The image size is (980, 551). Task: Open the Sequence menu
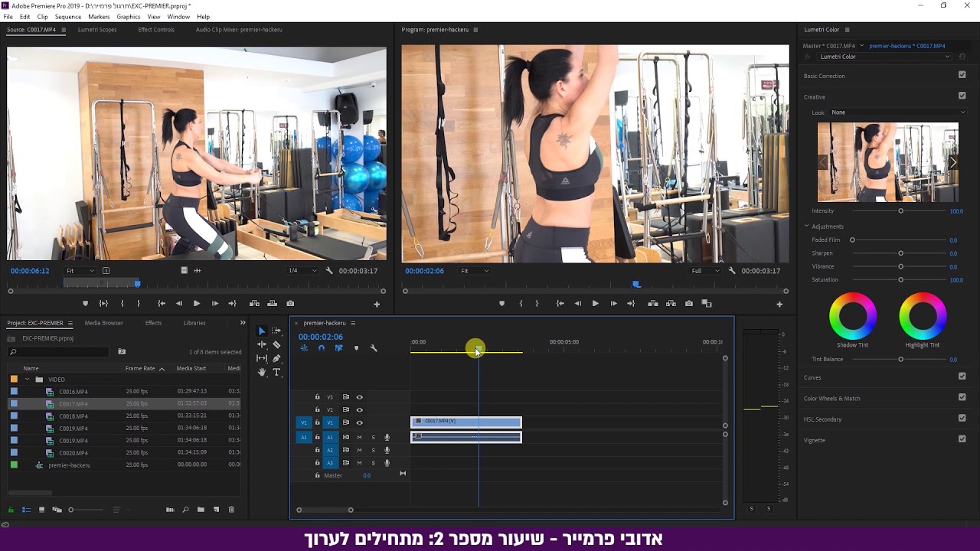(x=68, y=17)
